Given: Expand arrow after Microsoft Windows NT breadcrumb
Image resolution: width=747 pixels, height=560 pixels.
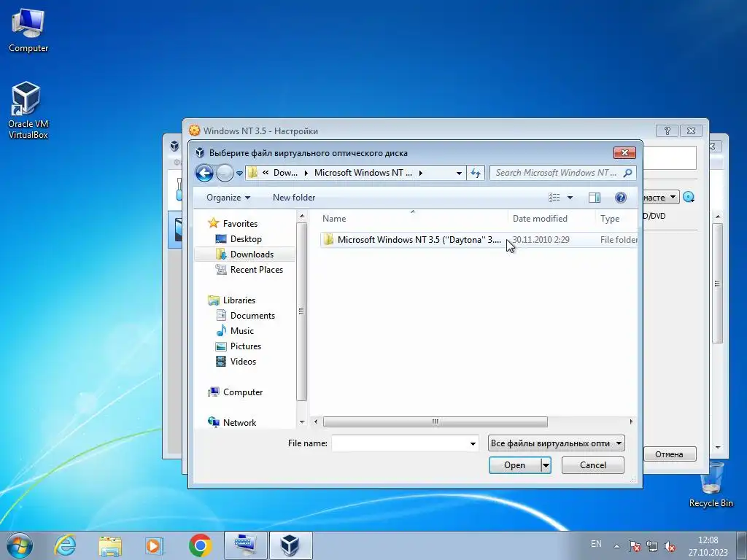Looking at the screenshot, I should [x=421, y=173].
